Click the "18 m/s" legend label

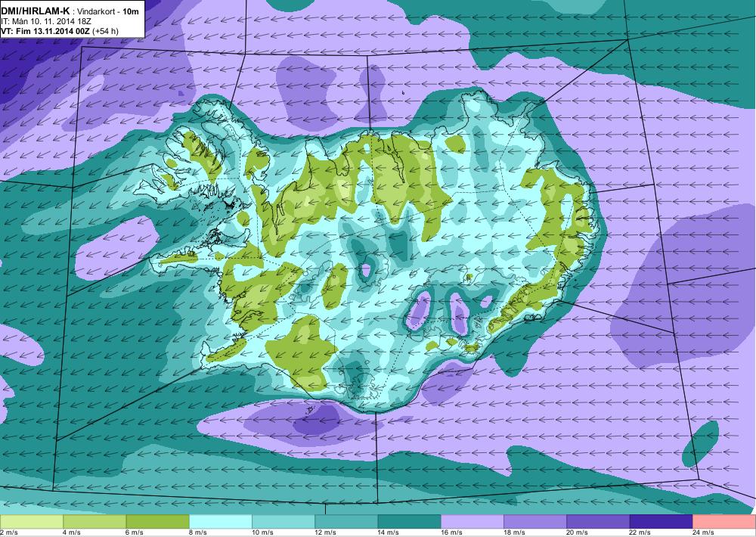[x=514, y=532]
